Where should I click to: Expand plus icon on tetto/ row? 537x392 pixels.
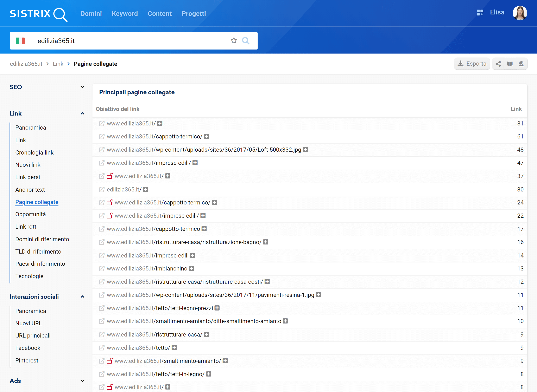174,348
